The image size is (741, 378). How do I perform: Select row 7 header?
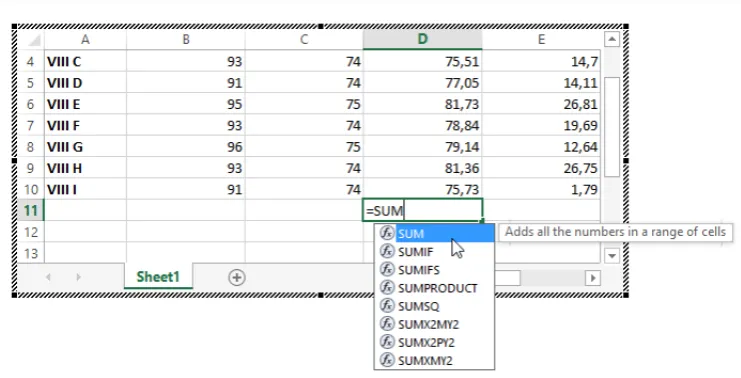click(x=31, y=125)
